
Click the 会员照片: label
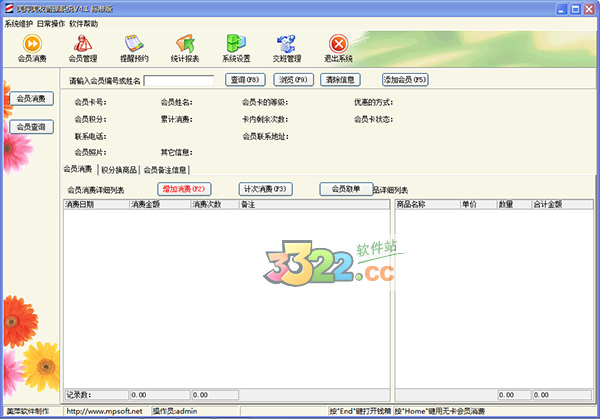click(x=90, y=152)
